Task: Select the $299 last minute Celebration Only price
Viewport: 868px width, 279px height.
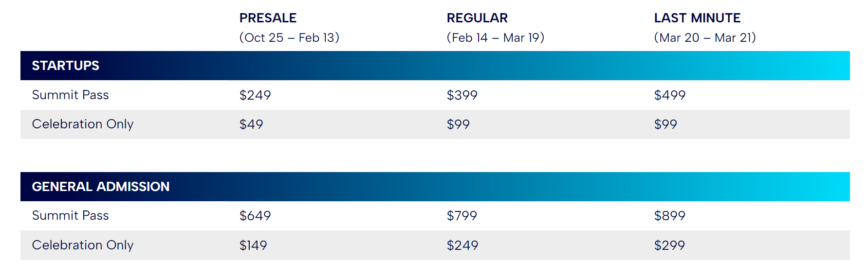Action: click(x=669, y=245)
